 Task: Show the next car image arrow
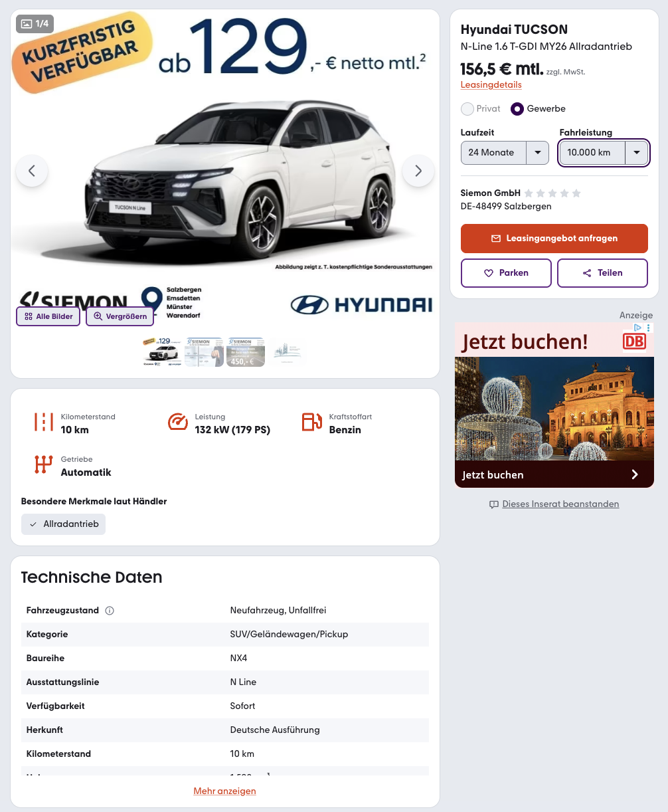coord(418,171)
